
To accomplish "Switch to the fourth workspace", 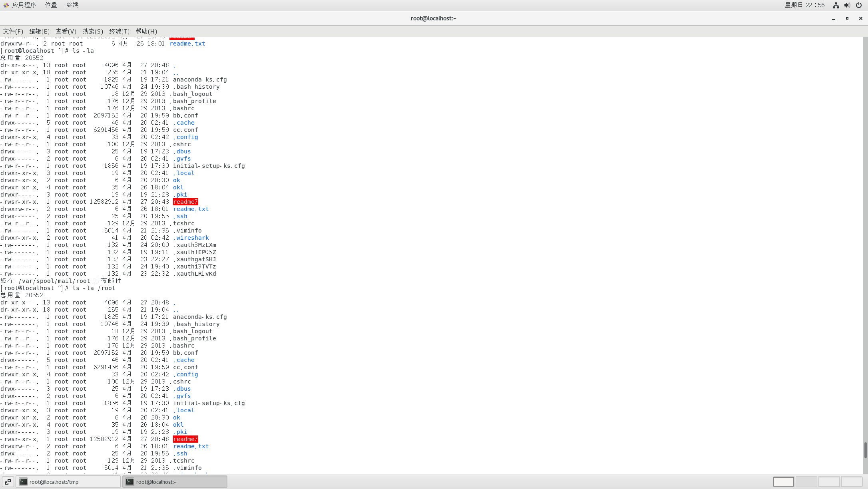I will (852, 482).
